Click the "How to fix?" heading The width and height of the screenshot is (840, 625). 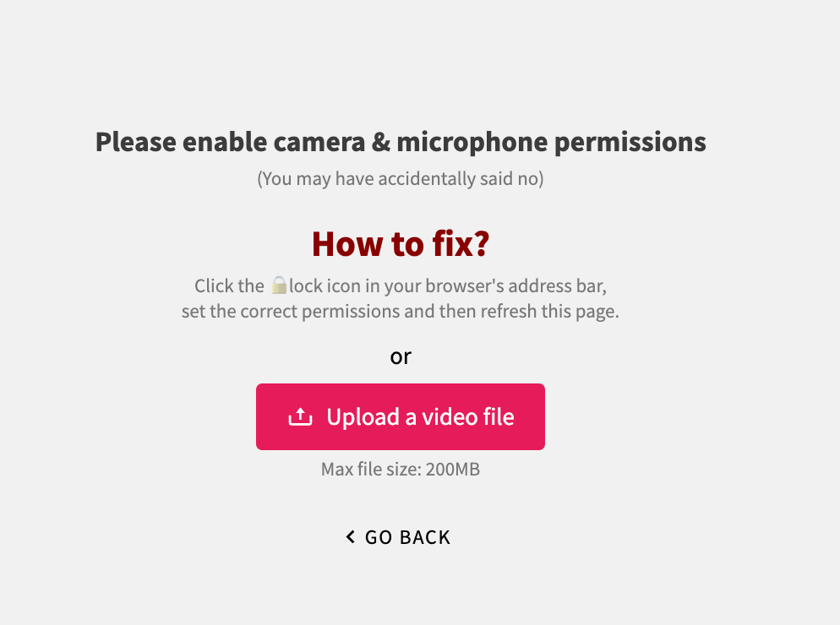[x=401, y=244]
